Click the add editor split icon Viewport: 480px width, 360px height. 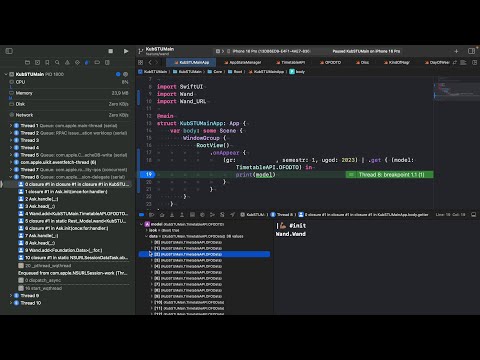475,62
